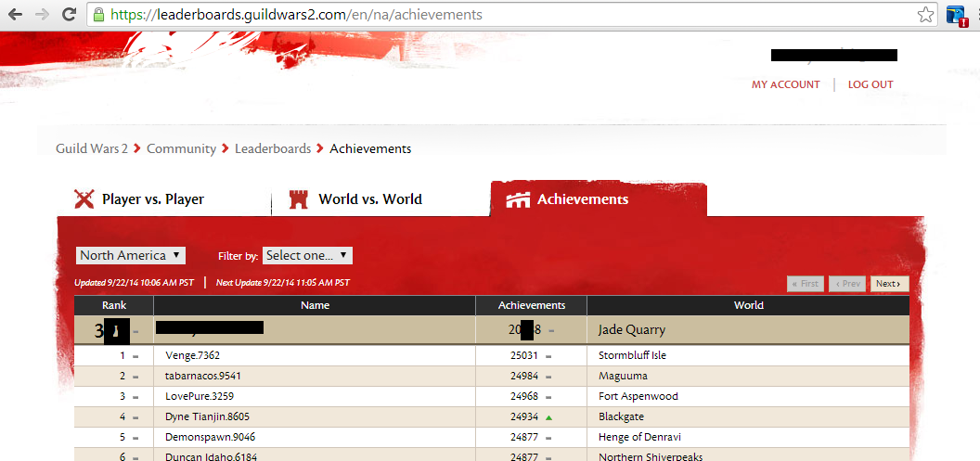
Task: Switch to Player vs. Player tab
Action: (x=153, y=199)
